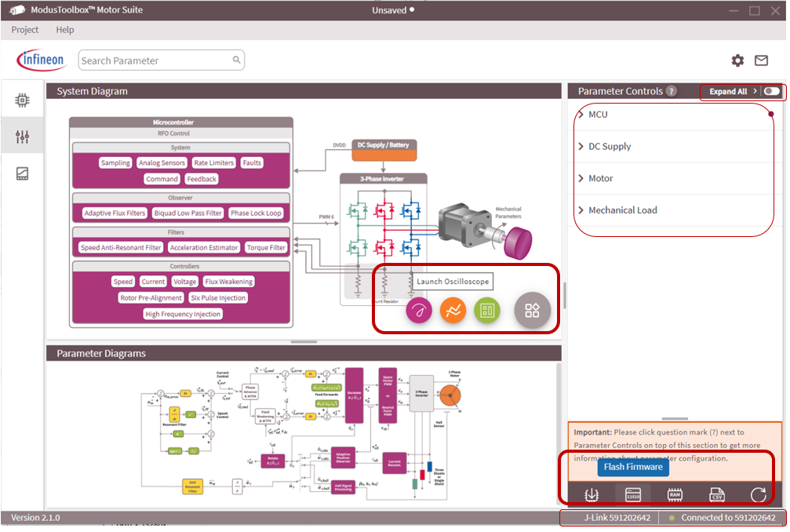Image resolution: width=790 pixels, height=532 pixels.
Task: Open the Project menu
Action: pos(24,30)
